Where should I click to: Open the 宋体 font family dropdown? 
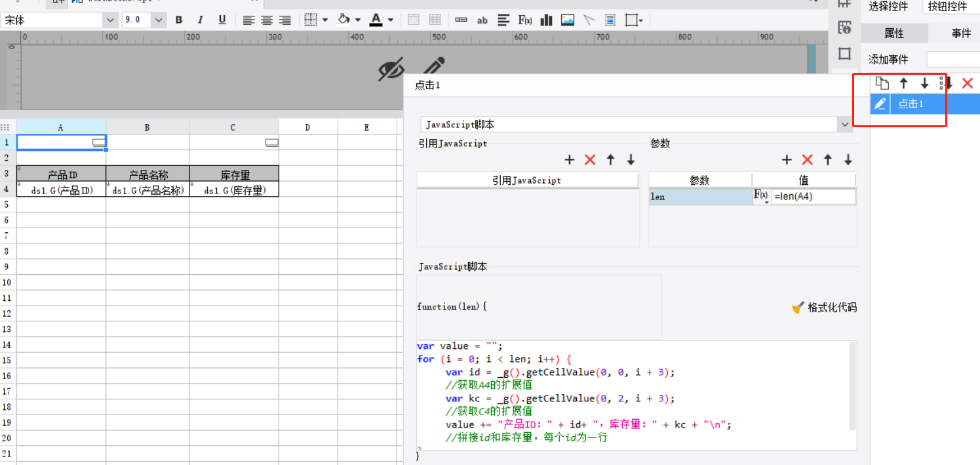[x=110, y=20]
